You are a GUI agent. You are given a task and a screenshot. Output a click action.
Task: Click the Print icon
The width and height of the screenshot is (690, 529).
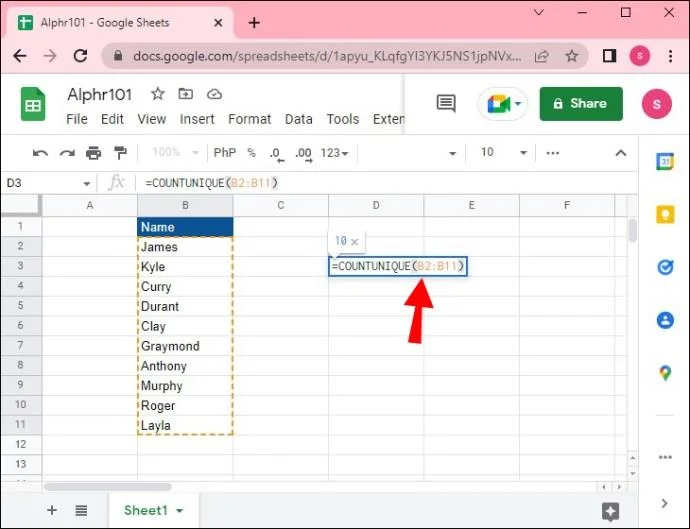coord(93,153)
